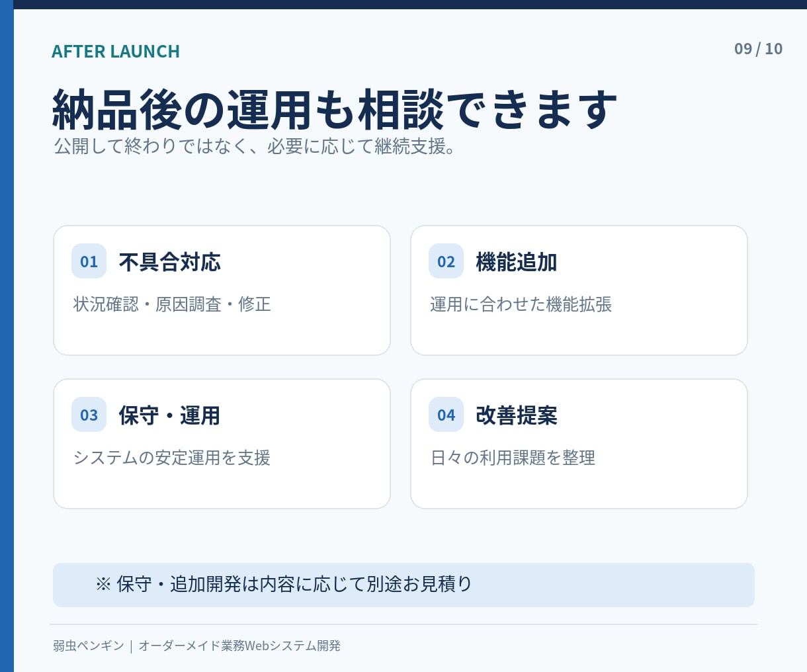Select the 機能追加 card heading
This screenshot has height=672, width=807.
point(517,262)
